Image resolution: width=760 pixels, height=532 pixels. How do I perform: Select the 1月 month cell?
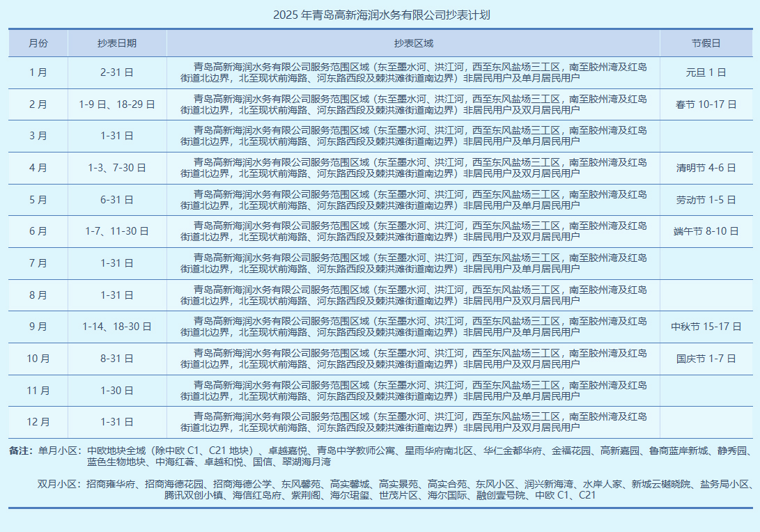click(x=38, y=72)
